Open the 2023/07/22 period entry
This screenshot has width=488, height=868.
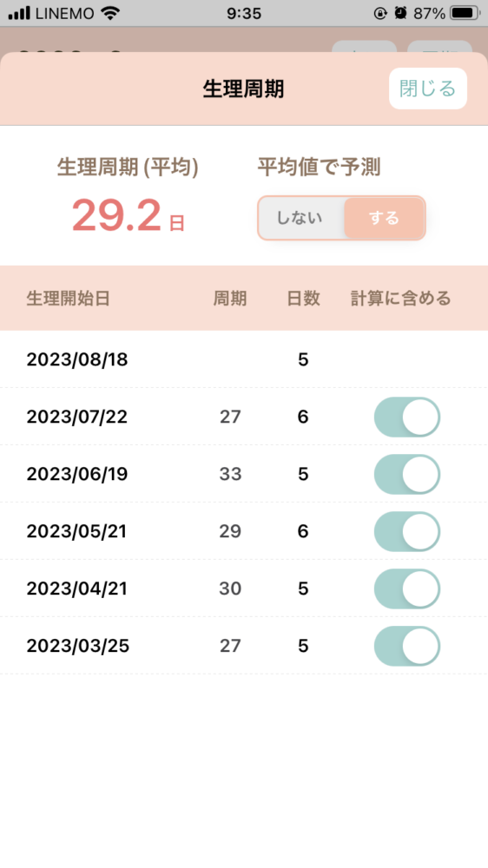[x=244, y=417]
